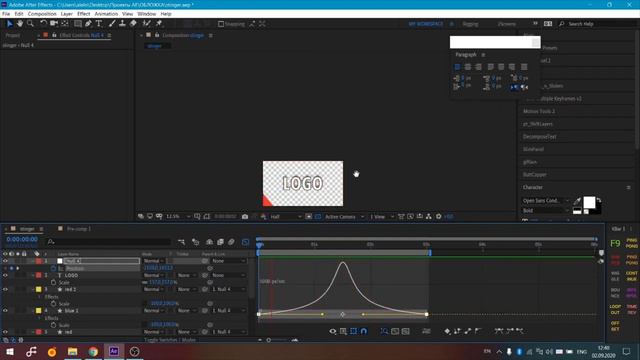Select the Horizontal Type tool
The width and height of the screenshot is (640, 360).
(99, 24)
